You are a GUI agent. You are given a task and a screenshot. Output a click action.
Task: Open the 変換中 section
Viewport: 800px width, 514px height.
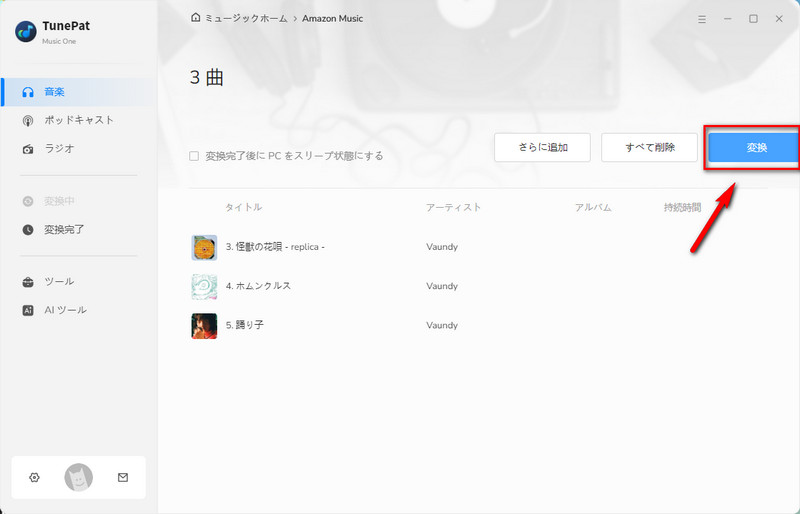coord(78,201)
